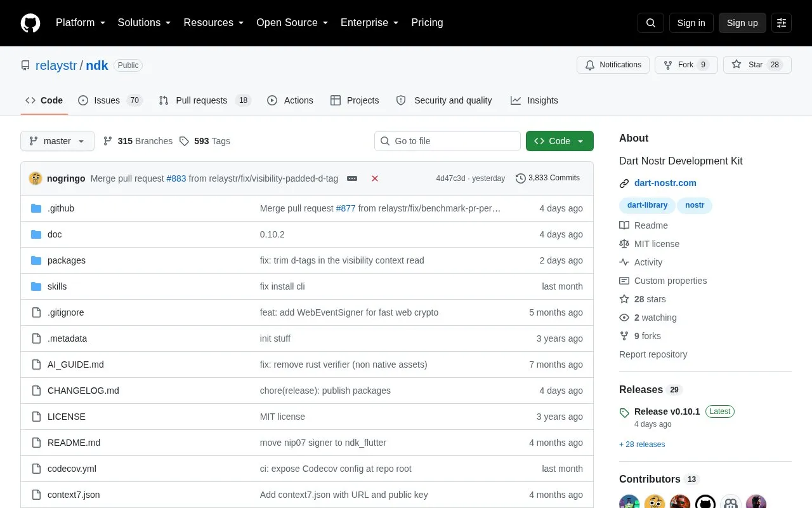Click the LICENSE file icon
812x508 pixels.
tap(36, 417)
